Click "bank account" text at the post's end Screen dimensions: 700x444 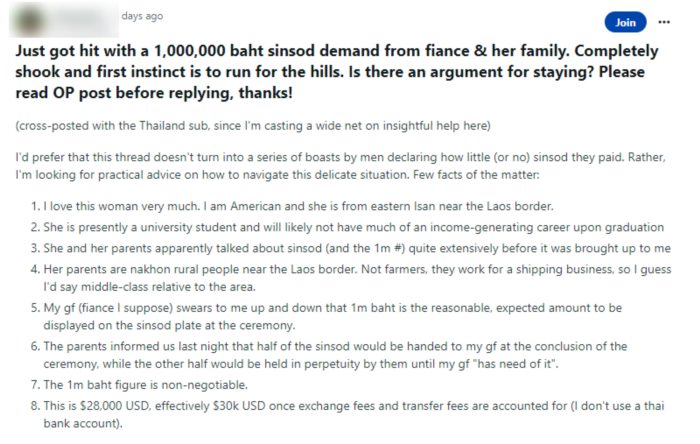(100, 425)
